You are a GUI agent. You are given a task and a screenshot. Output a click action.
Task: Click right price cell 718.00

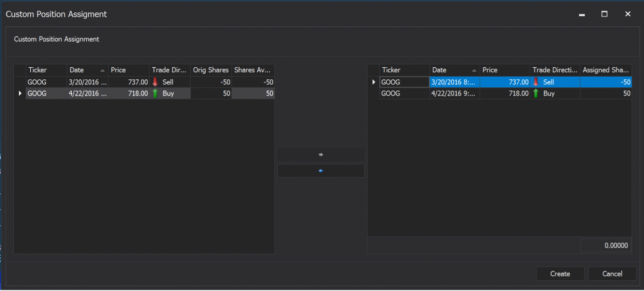pos(505,94)
